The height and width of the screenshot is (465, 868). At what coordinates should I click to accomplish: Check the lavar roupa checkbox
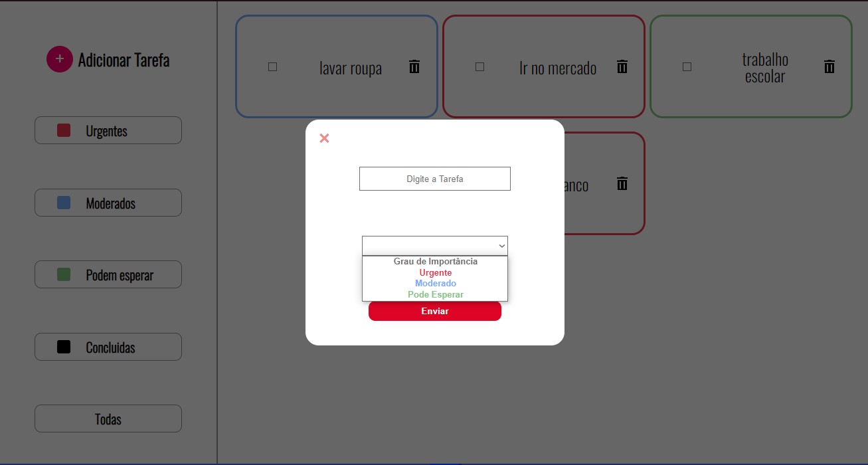(x=272, y=66)
